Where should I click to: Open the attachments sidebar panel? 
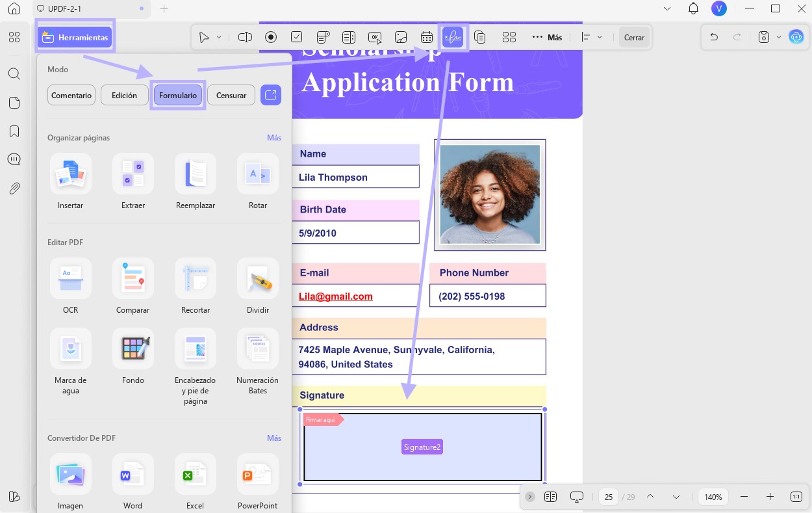coord(14,189)
